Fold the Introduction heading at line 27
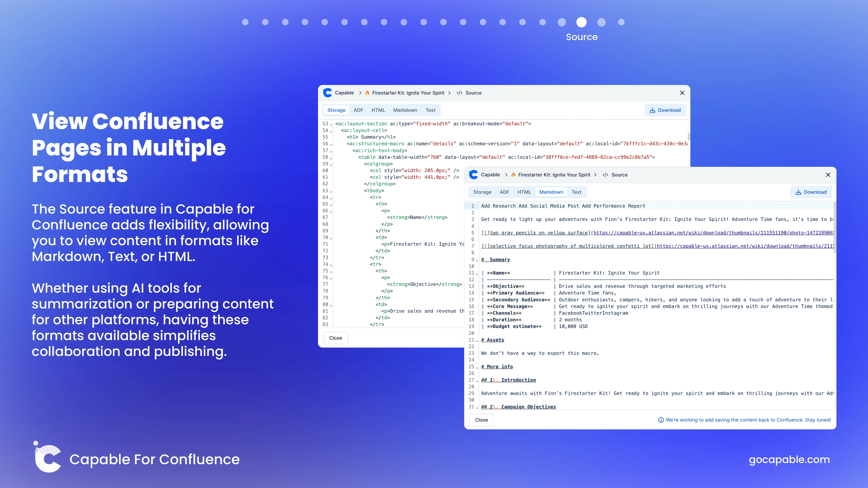Image resolution: width=868 pixels, height=488 pixels. click(477, 381)
